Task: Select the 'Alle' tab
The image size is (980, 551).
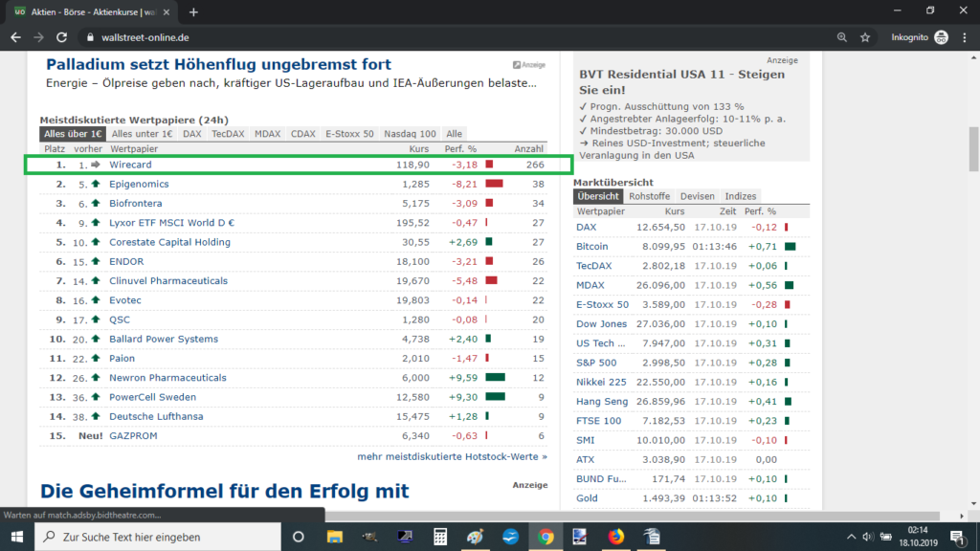Action: click(455, 134)
